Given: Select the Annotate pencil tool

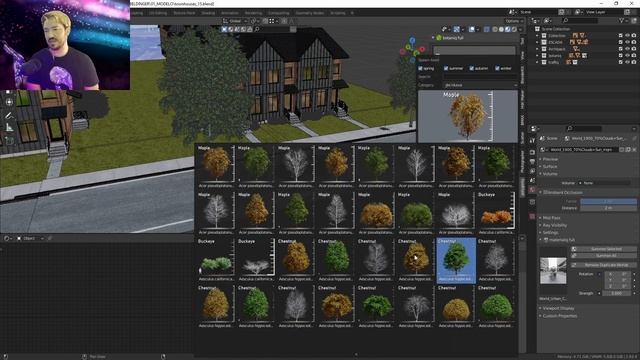Looking at the screenshot, I should (x=9, y=116).
